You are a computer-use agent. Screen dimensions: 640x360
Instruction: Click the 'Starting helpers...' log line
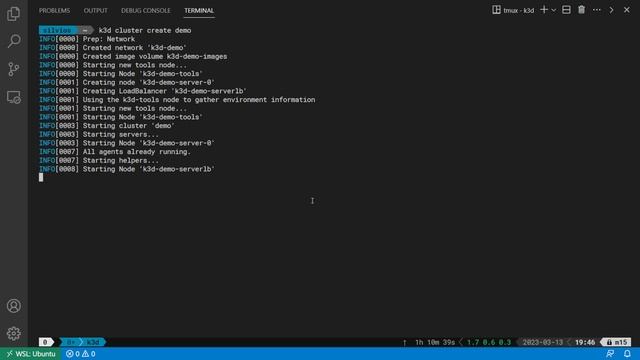[98, 160]
